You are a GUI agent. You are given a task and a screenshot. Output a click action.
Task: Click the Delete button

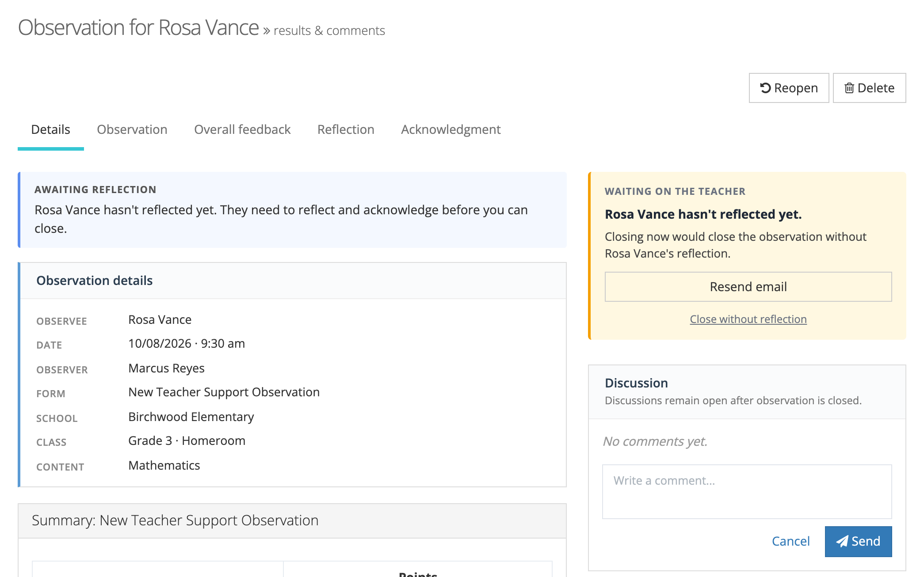pos(869,88)
